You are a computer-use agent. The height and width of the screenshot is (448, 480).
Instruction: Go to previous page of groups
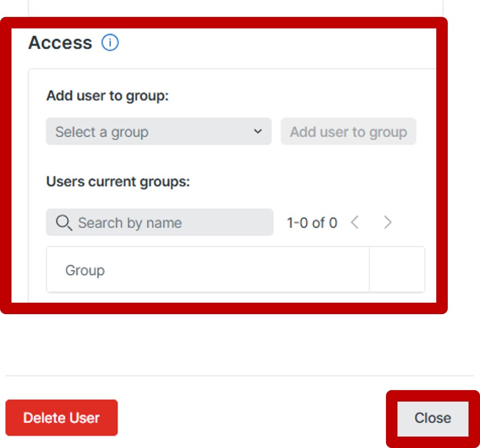click(x=355, y=222)
